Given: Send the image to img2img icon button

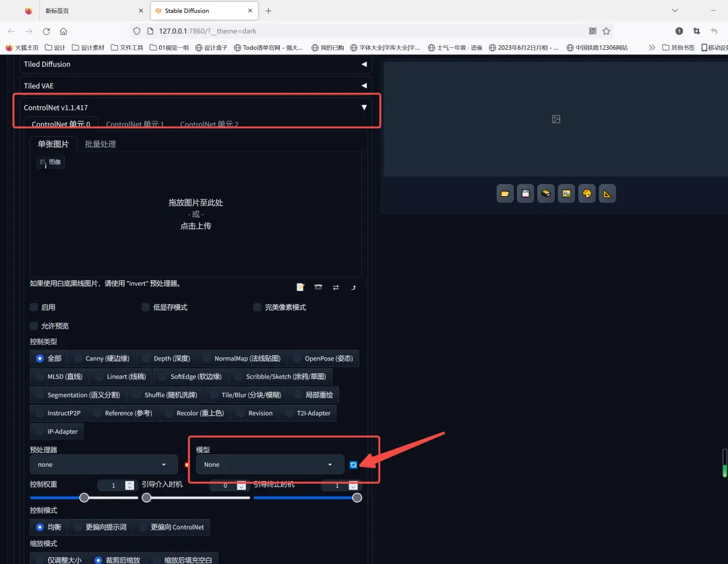Looking at the screenshot, I should [566, 193].
